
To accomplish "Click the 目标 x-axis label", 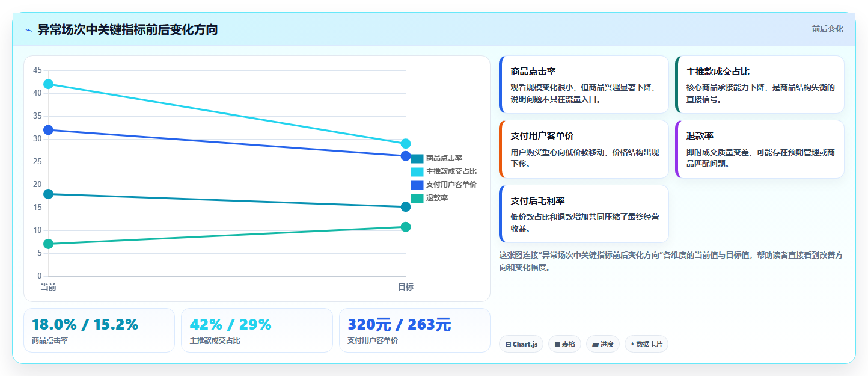I will 406,287.
